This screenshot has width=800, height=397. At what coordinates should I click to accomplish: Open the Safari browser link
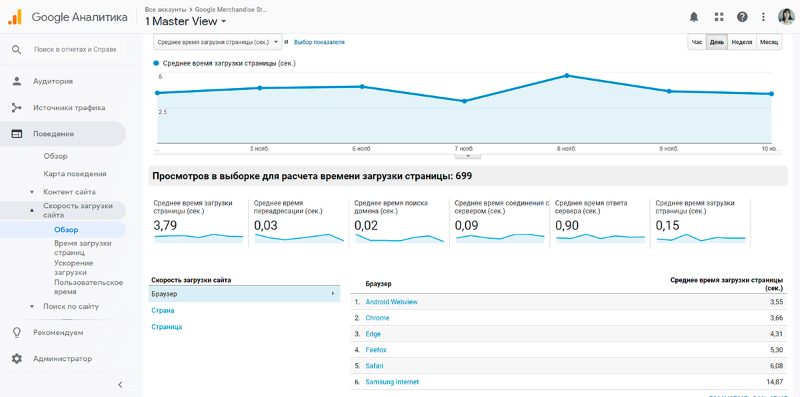click(374, 366)
